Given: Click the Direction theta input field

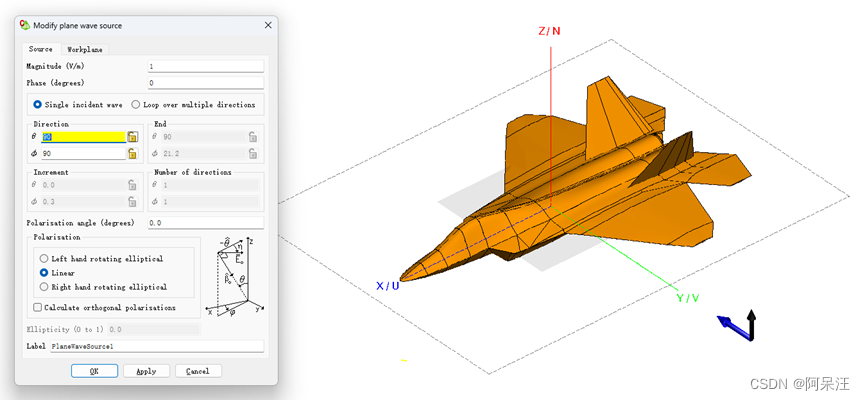Looking at the screenshot, I should point(83,137).
